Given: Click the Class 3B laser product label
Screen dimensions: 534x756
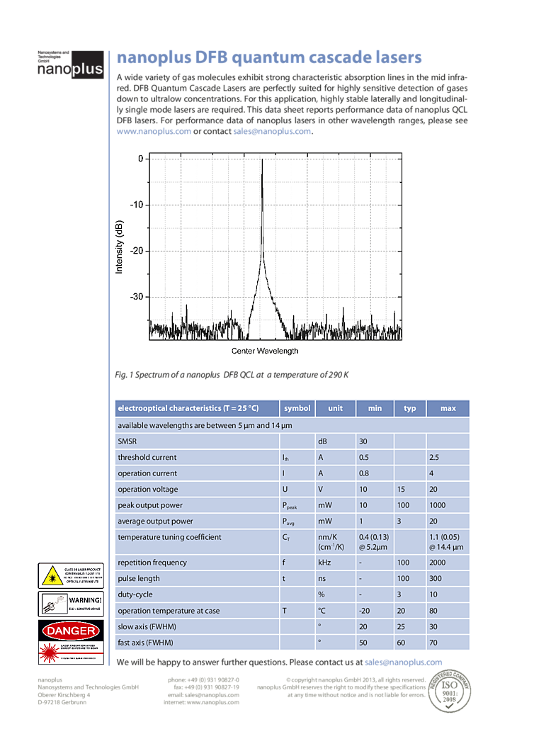Looking at the screenshot, I should tap(70, 575).
